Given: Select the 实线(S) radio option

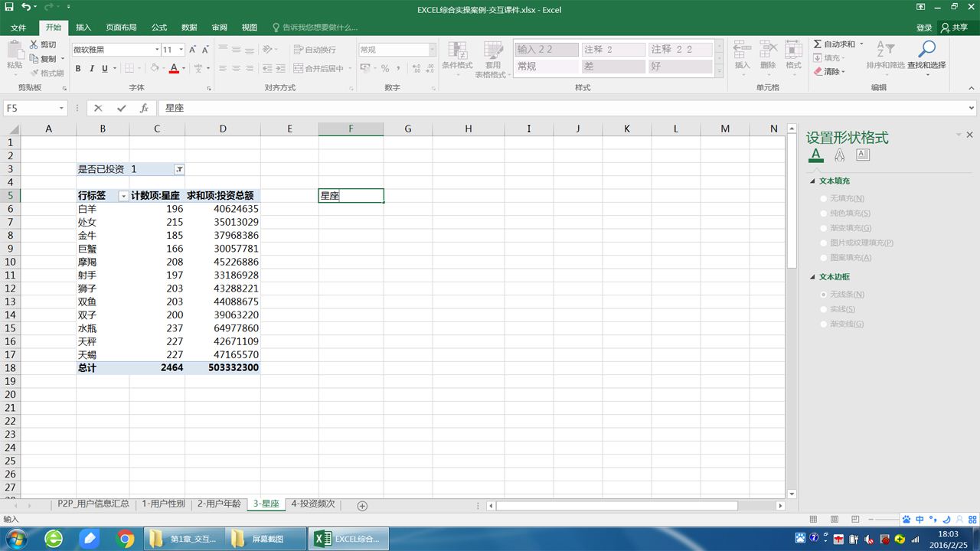Looking at the screenshot, I should click(x=824, y=309).
